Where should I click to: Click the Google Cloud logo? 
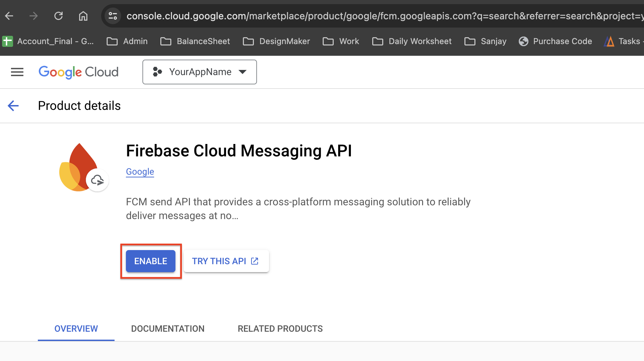click(78, 72)
